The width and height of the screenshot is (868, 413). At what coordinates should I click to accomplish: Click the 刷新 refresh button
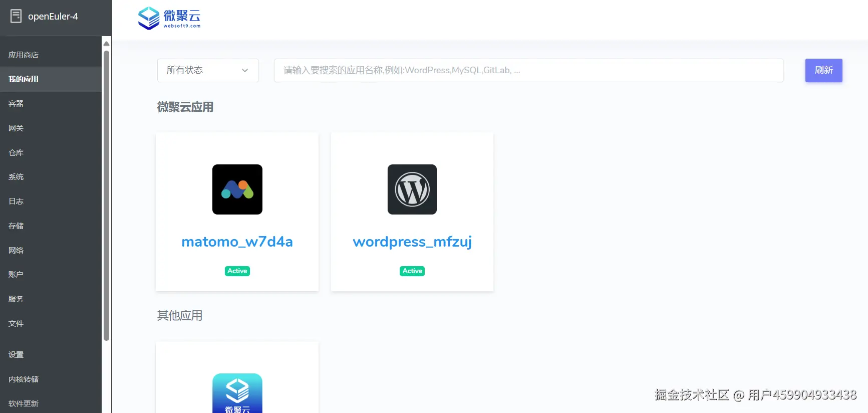(x=823, y=70)
